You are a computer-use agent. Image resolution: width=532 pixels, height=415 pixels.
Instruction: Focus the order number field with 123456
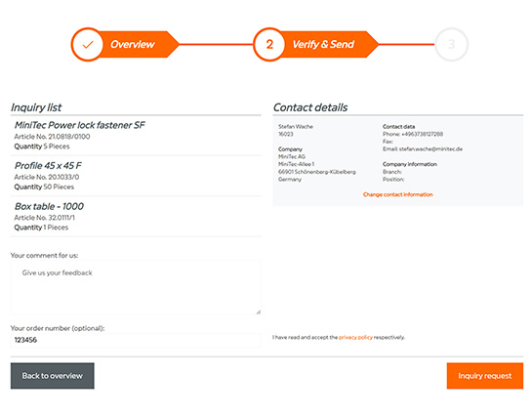tap(136, 340)
